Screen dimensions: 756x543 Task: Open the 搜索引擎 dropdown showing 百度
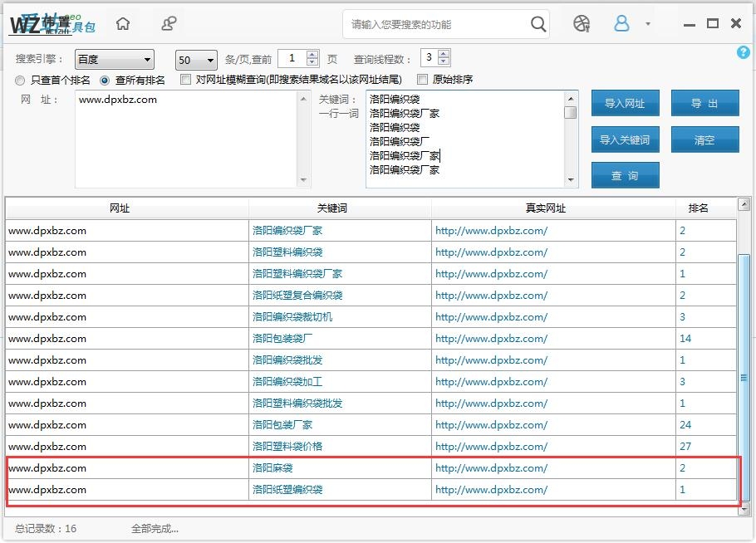[114, 60]
